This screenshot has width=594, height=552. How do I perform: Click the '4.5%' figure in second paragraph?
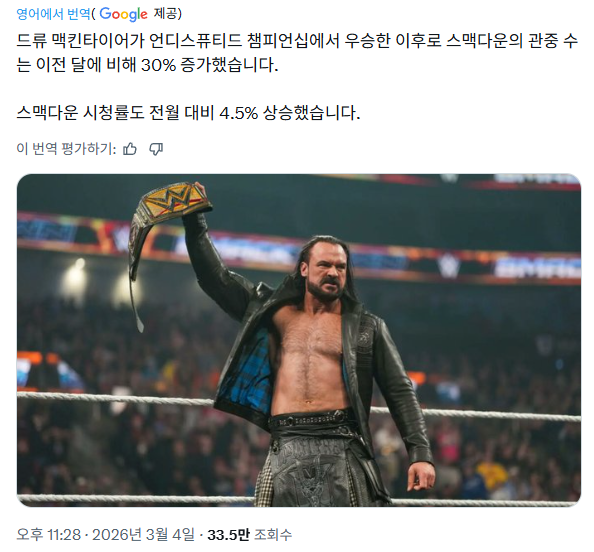(239, 113)
